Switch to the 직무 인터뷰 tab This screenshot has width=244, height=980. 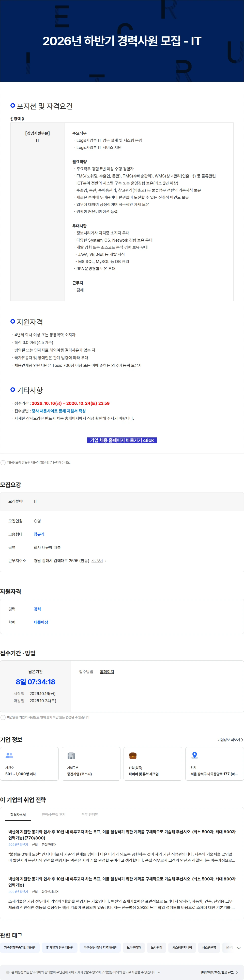click(90, 815)
